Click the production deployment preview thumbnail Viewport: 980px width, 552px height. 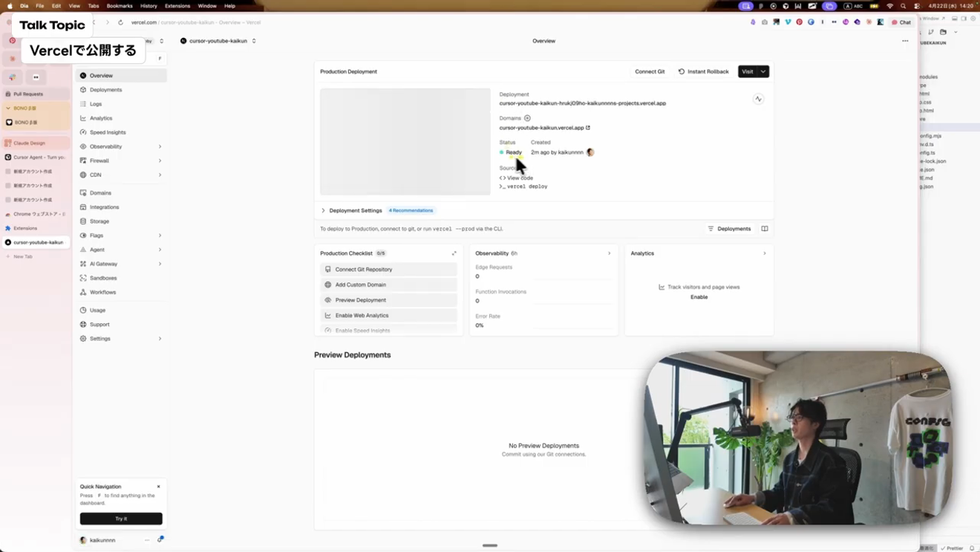click(405, 142)
